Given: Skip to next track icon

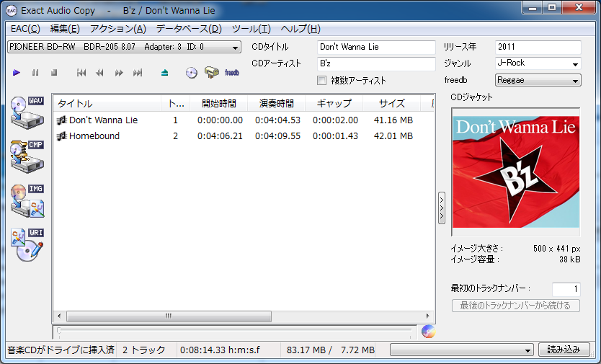Looking at the screenshot, I should (x=138, y=73).
